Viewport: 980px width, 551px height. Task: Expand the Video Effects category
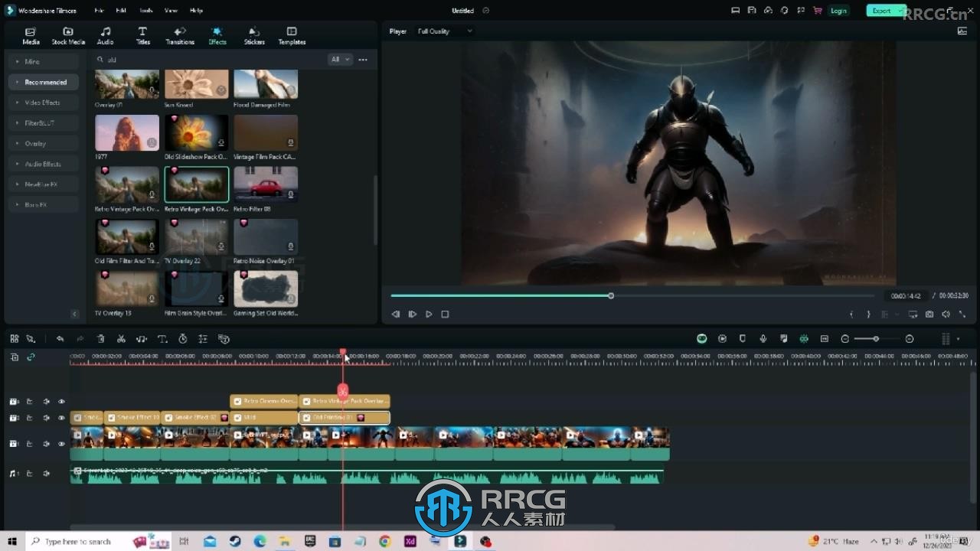click(x=44, y=103)
